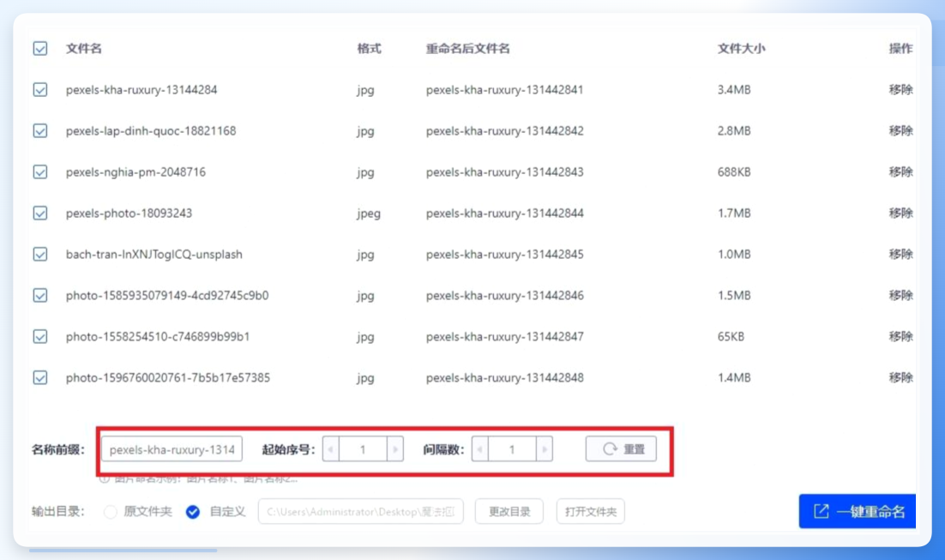This screenshot has width=945, height=560.
Task: Open the output folder with 打开文件夹
Action: (591, 512)
